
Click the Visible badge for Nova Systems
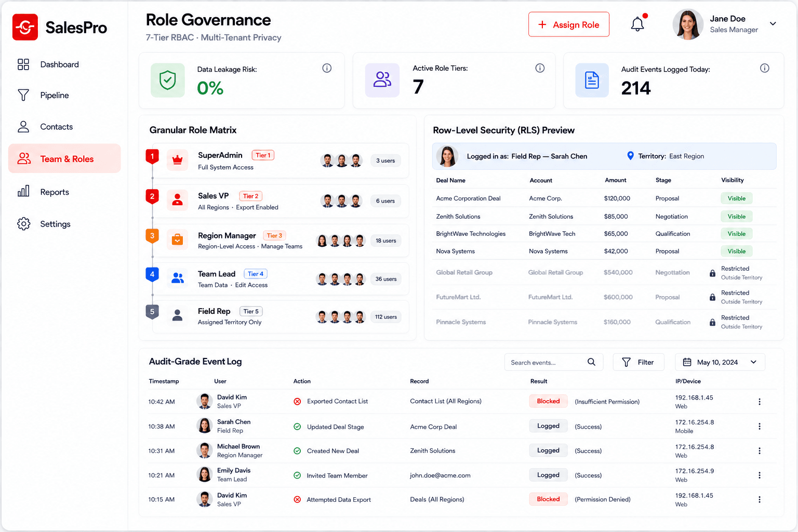pos(736,251)
